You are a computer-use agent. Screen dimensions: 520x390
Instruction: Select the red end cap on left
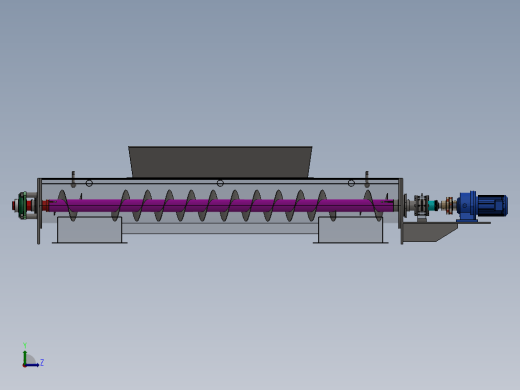(14, 205)
